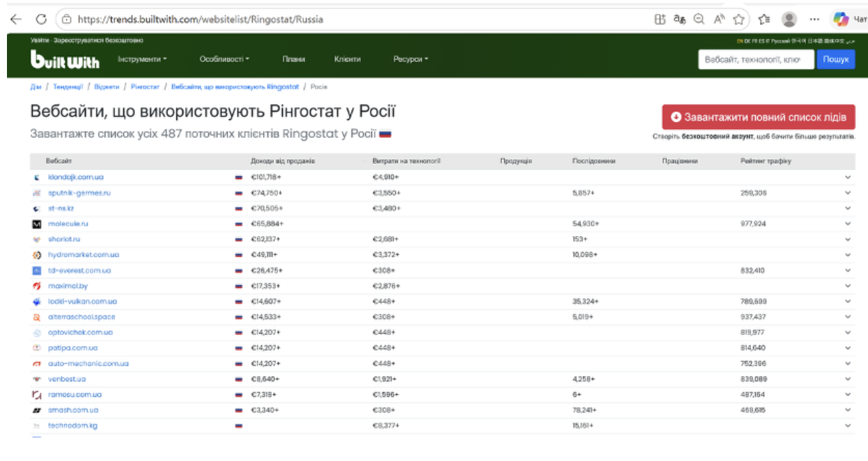
Task: Click the auto-mechanic.com.ua favicon
Action: tap(37, 364)
